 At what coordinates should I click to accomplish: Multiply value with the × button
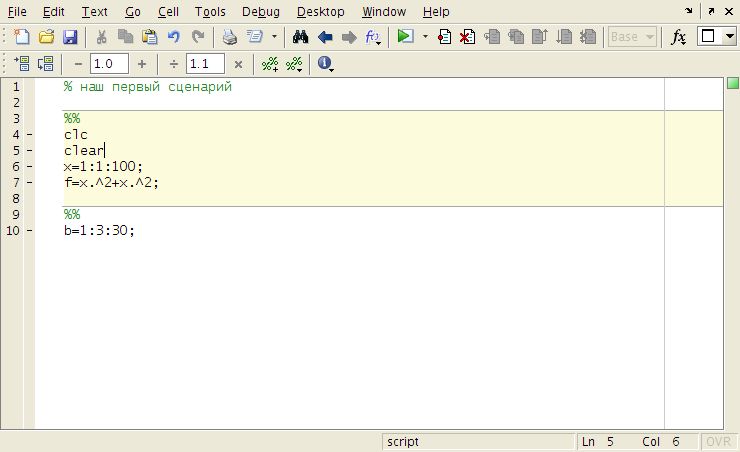coord(238,64)
